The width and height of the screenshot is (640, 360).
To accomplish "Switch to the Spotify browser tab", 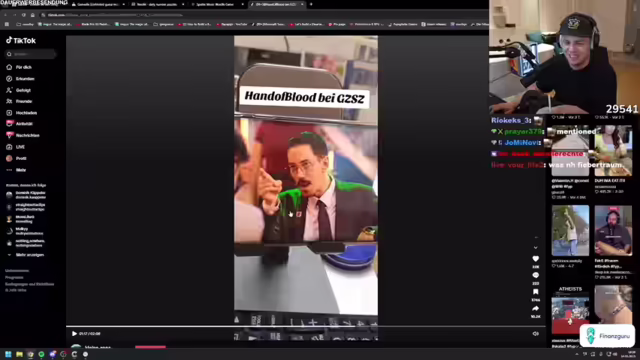I will 218,4.
